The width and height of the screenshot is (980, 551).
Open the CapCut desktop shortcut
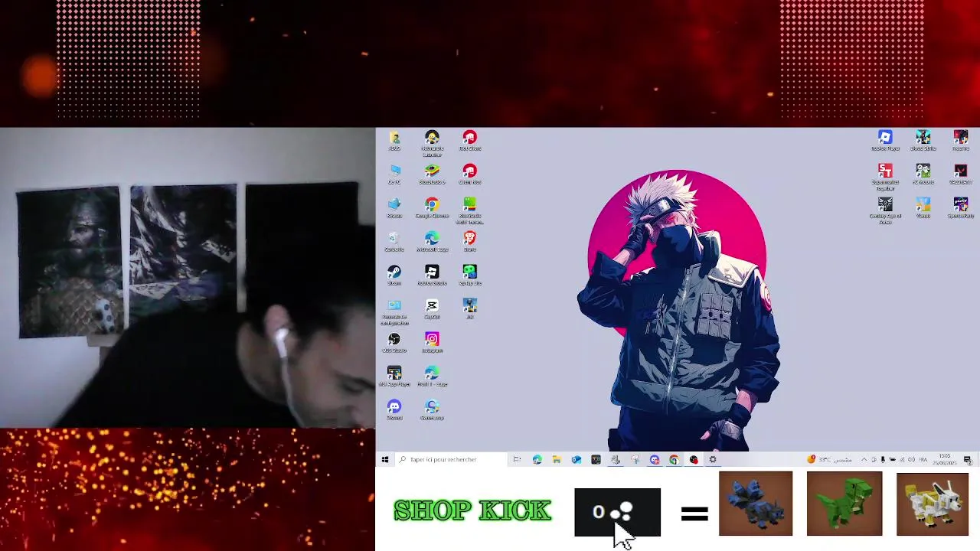point(432,308)
